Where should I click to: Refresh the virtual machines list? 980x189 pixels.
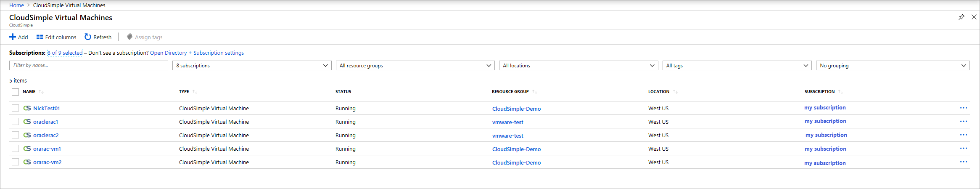coord(98,37)
